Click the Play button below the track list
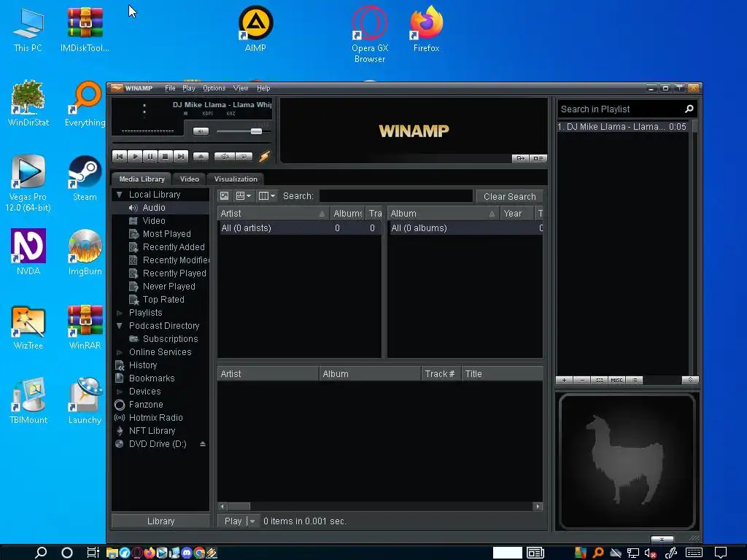747x560 pixels. (233, 521)
